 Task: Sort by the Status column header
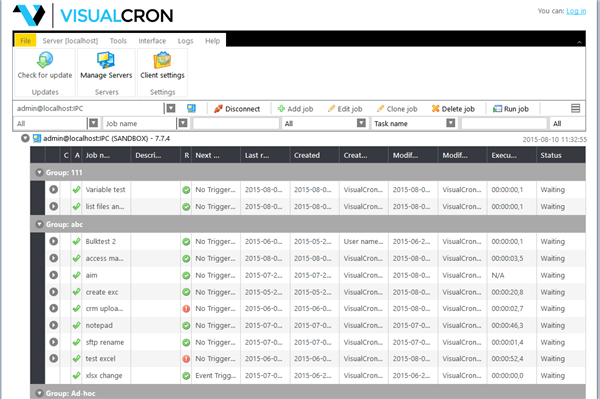click(x=560, y=155)
